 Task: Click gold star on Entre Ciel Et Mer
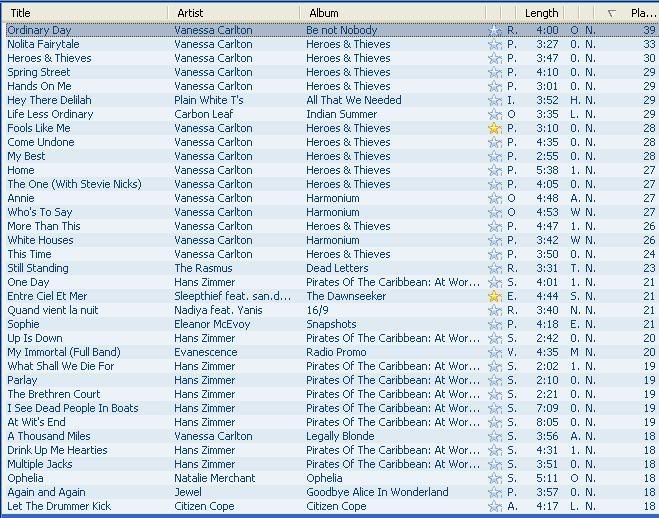tap(495, 297)
